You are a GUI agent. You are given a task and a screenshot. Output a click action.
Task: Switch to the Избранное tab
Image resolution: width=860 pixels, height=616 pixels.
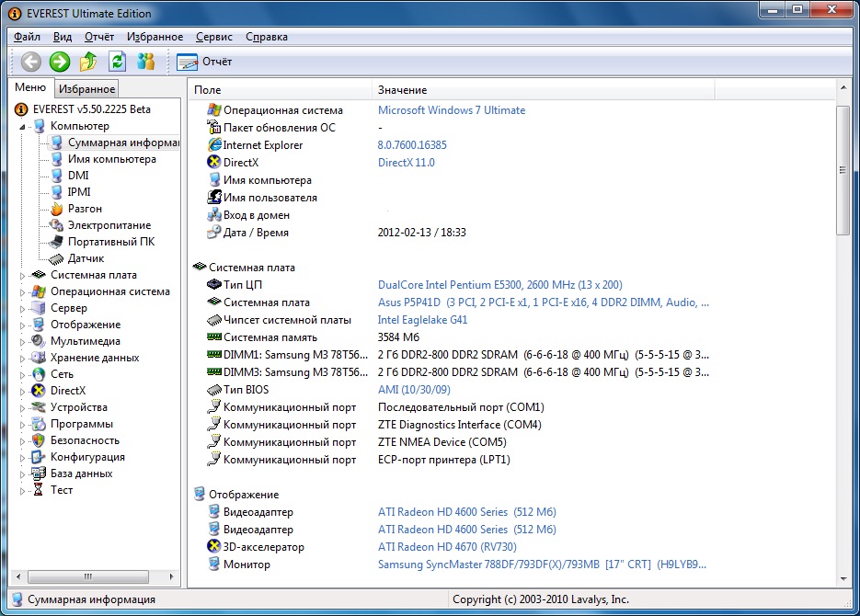(86, 89)
